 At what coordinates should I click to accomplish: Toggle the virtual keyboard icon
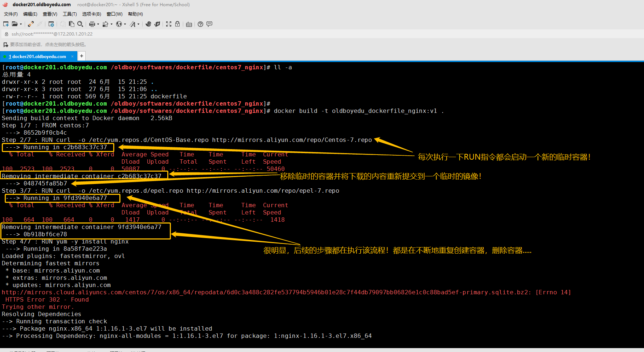[x=189, y=24]
